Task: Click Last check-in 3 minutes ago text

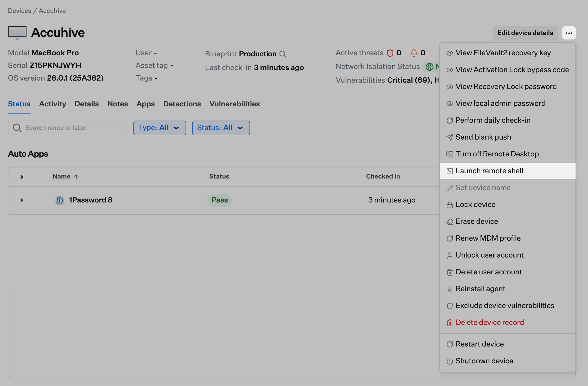Action: click(x=254, y=68)
